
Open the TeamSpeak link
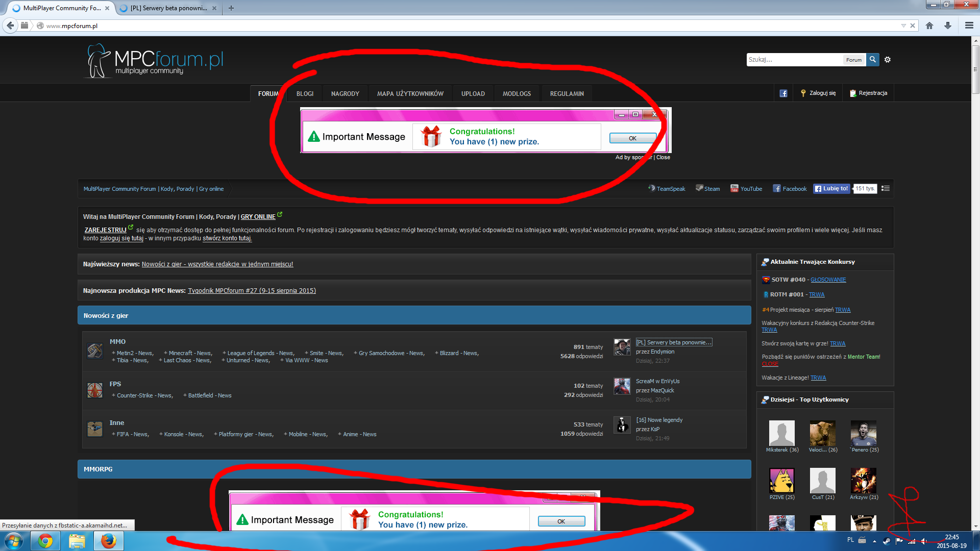click(x=667, y=189)
